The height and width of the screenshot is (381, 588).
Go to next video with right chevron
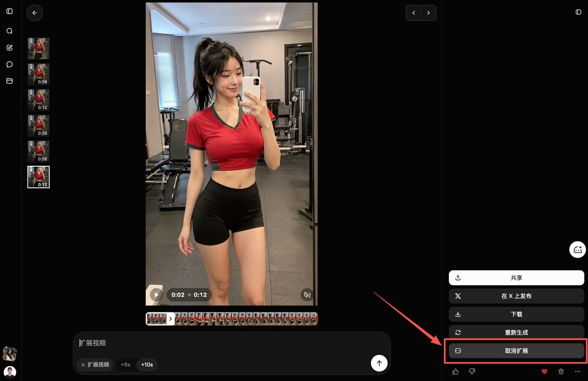[x=429, y=13]
